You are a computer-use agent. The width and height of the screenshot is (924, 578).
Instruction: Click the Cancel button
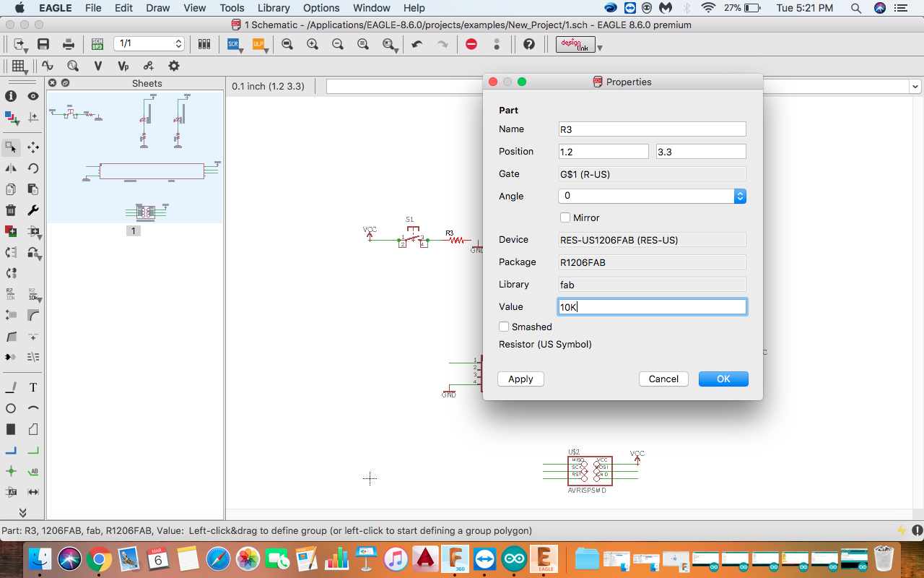(x=663, y=379)
